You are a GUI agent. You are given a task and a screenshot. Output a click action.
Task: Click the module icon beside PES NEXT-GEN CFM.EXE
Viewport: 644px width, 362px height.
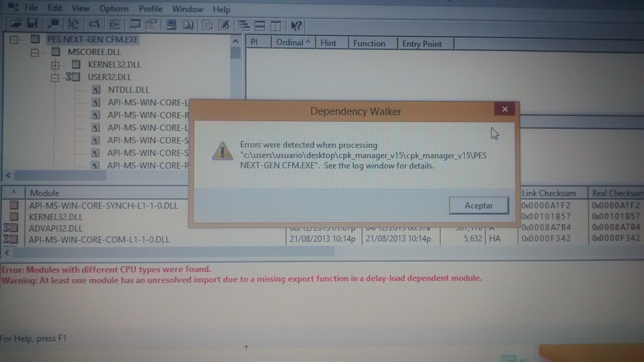(x=35, y=39)
